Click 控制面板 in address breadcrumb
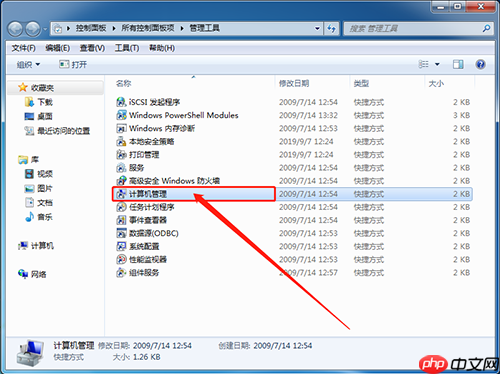 pos(91,28)
